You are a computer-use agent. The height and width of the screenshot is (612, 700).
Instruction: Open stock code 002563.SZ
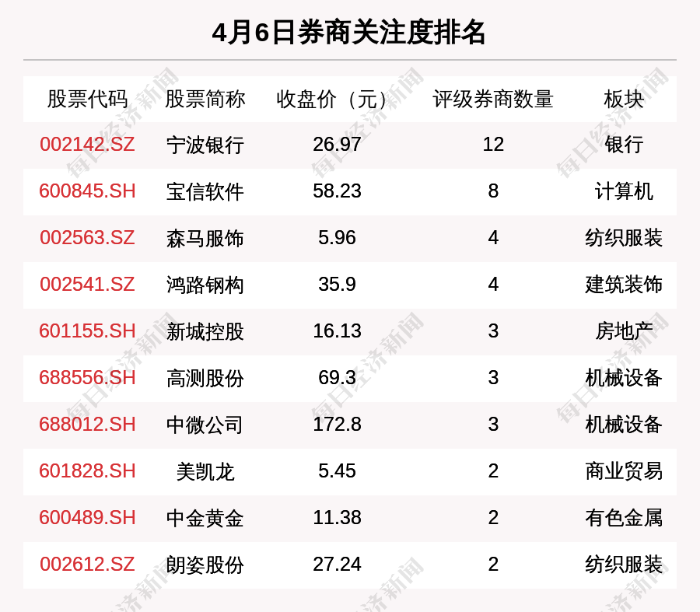pyautogui.click(x=87, y=237)
